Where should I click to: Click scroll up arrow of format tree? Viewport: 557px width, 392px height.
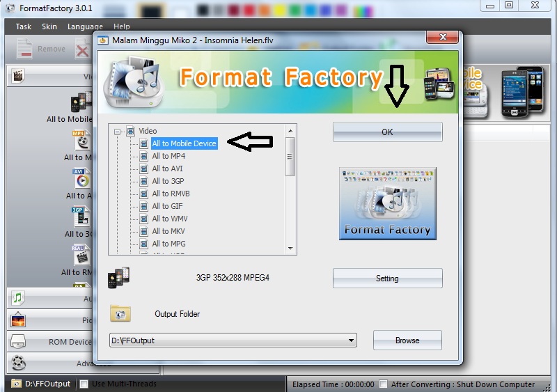click(x=290, y=131)
